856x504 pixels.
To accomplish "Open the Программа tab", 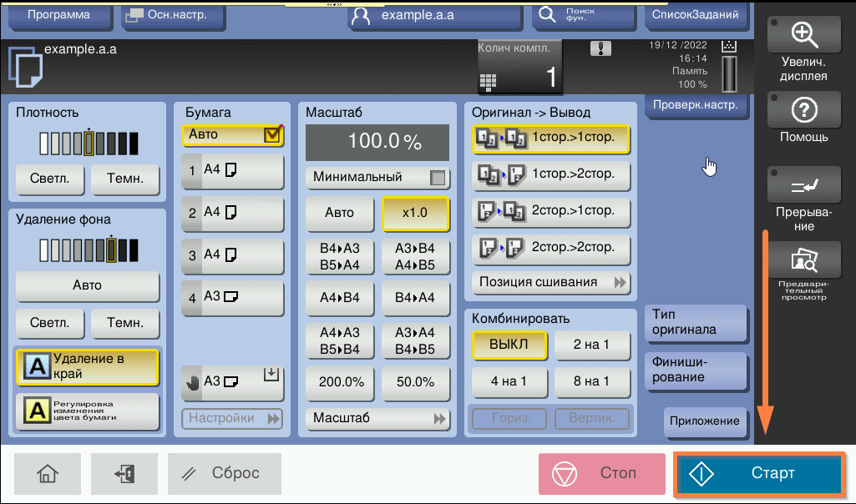I will 58,15.
